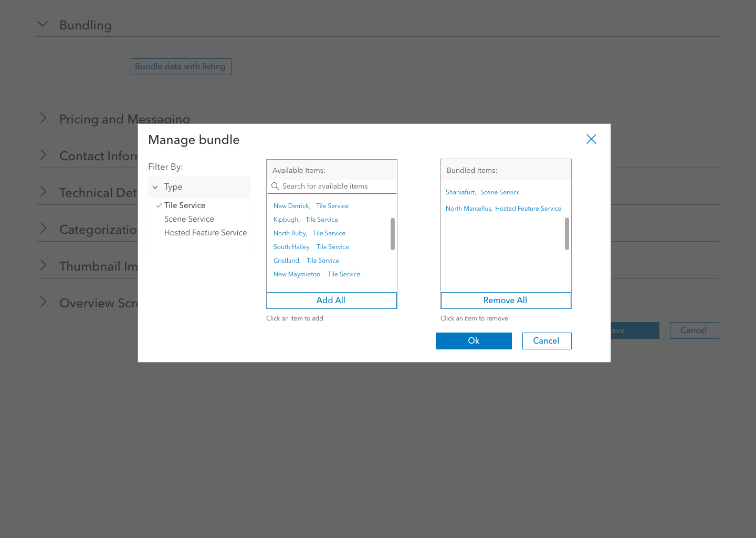Remove North Marcellus hosted feature service

503,209
